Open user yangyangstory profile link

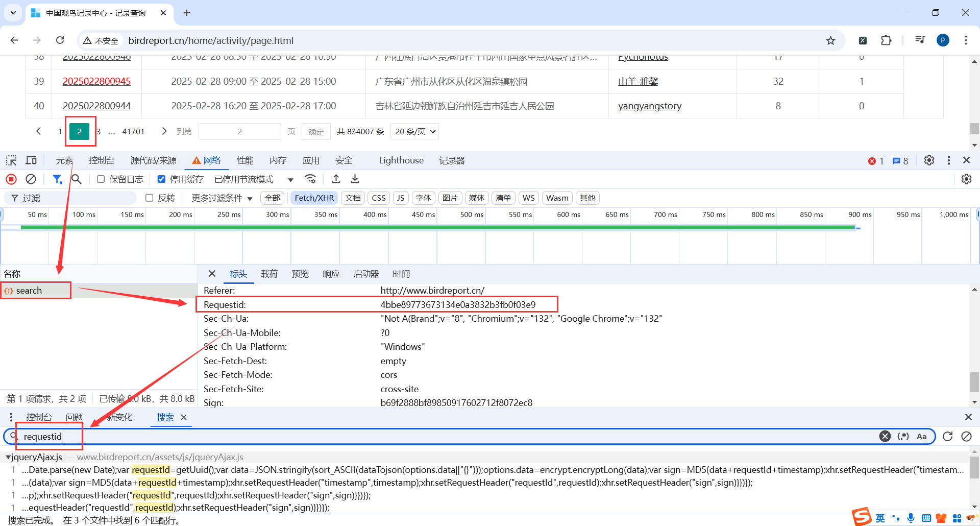click(x=650, y=106)
